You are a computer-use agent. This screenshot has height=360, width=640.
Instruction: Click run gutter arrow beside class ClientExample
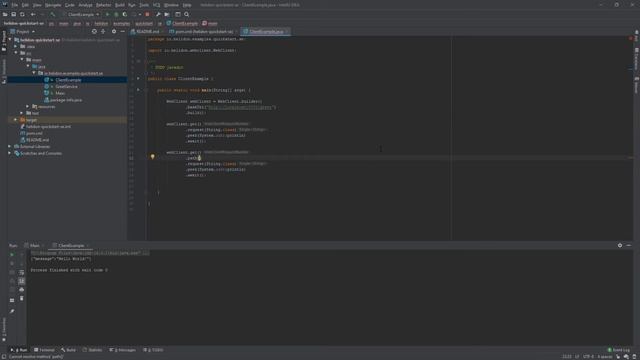[138, 78]
